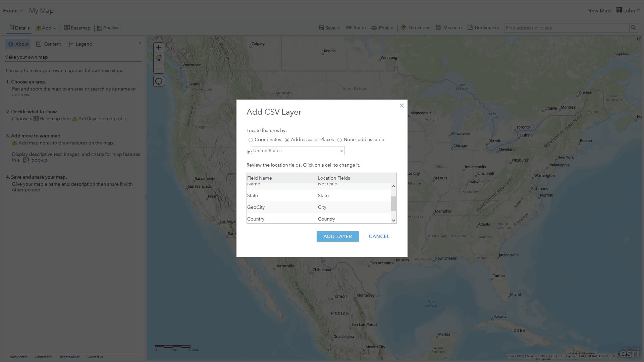The width and height of the screenshot is (644, 362).
Task: Click the Find my location icon
Action: (x=159, y=81)
